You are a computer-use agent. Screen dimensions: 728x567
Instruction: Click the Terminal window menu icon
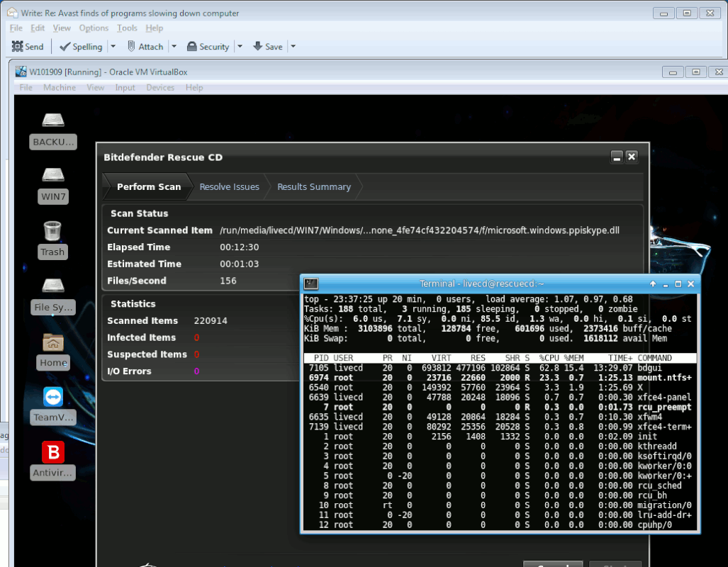310,283
